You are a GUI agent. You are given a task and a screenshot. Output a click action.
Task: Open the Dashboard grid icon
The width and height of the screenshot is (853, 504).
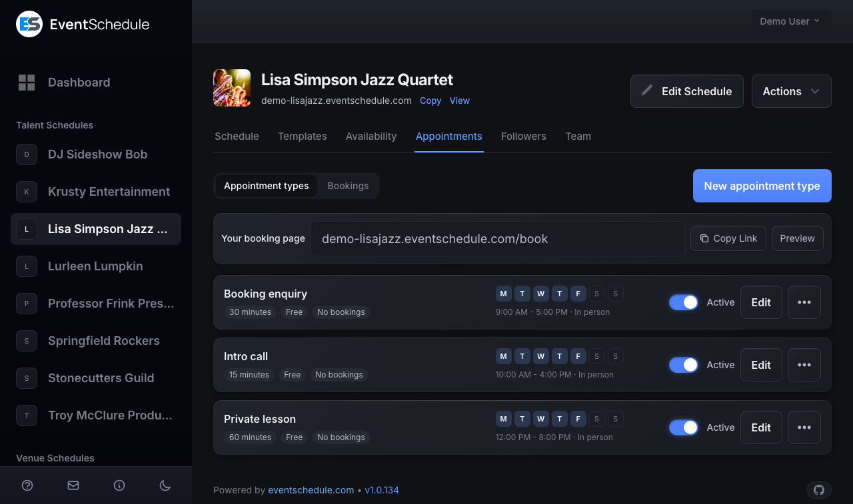27,83
